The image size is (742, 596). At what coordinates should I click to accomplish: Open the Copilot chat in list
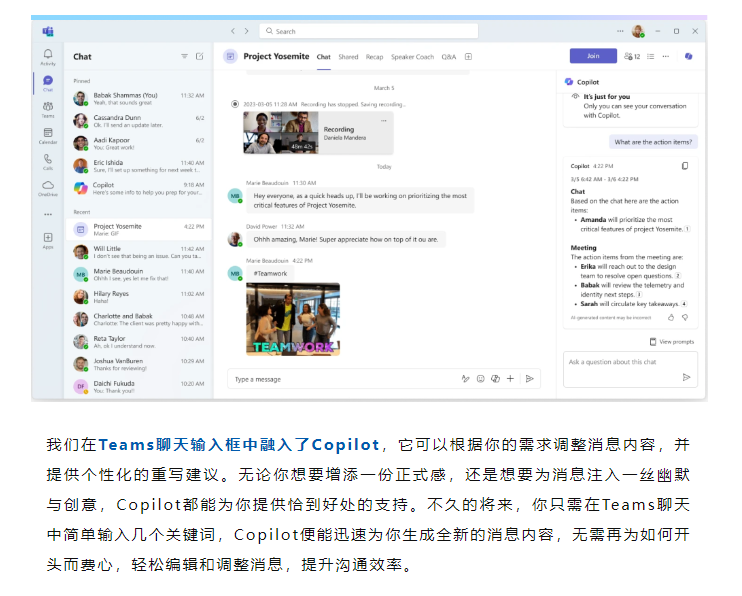pyautogui.click(x=138, y=188)
